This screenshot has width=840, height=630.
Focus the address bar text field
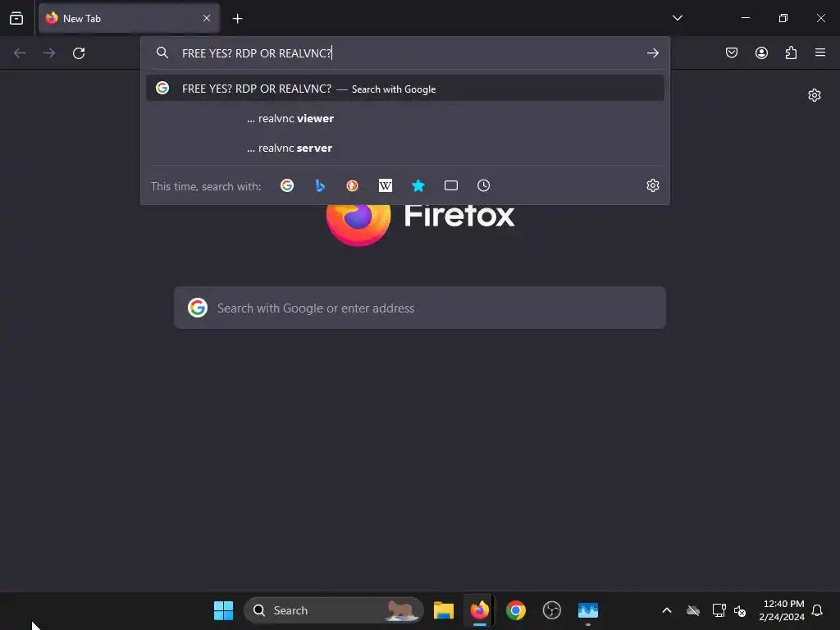point(407,53)
